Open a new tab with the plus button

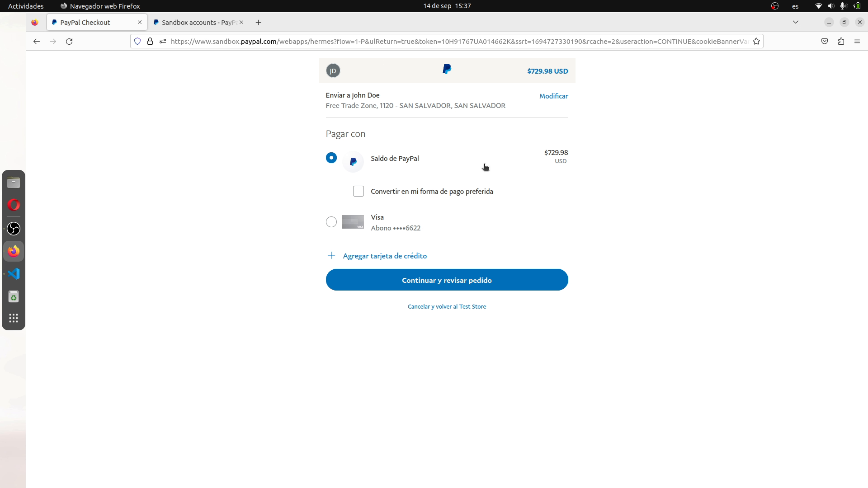[x=258, y=22]
